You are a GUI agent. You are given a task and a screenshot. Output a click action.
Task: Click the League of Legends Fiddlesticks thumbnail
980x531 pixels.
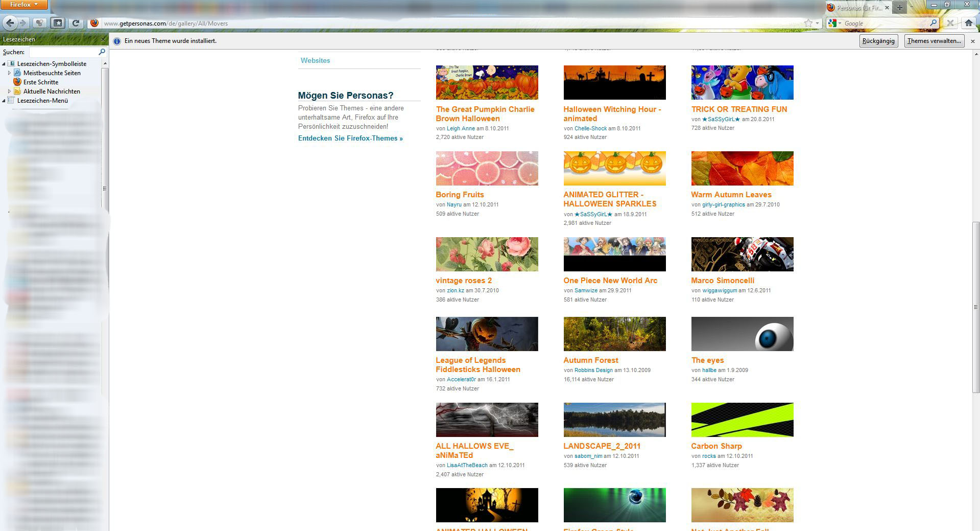pos(487,334)
